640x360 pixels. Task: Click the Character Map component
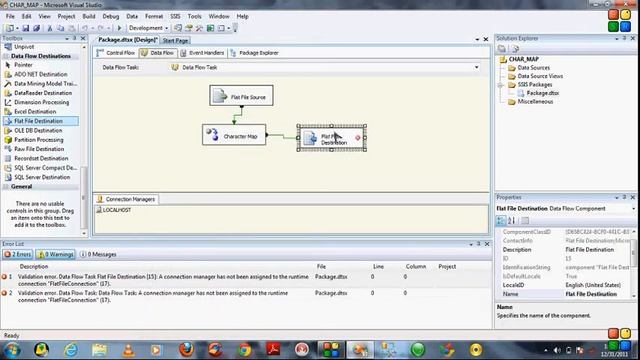(234, 135)
